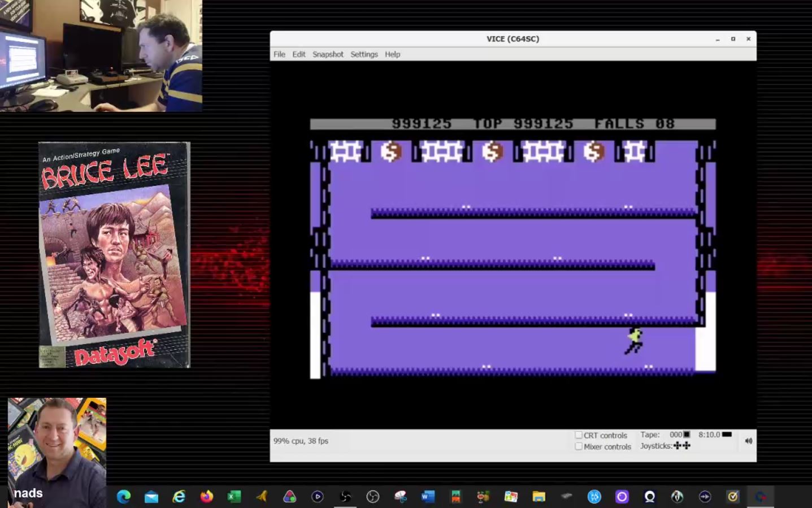Image resolution: width=812 pixels, height=508 pixels.
Task: Open the Snapshot menu
Action: tap(328, 54)
